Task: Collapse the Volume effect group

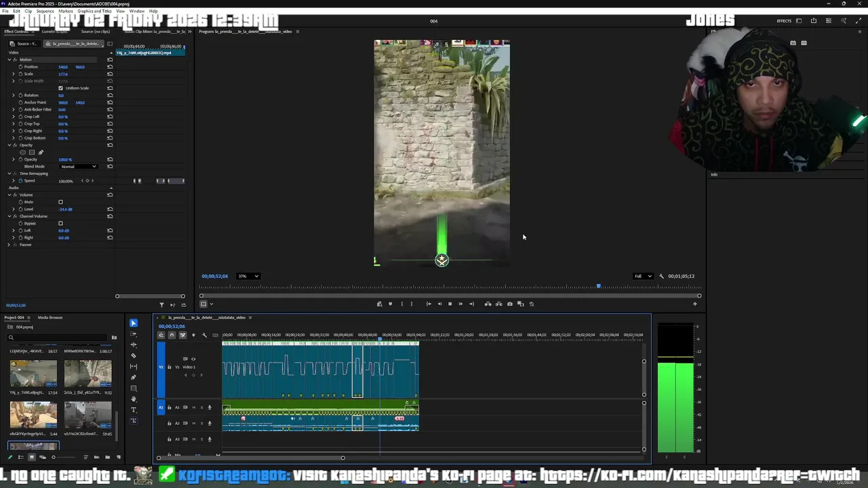Action: (x=9, y=195)
